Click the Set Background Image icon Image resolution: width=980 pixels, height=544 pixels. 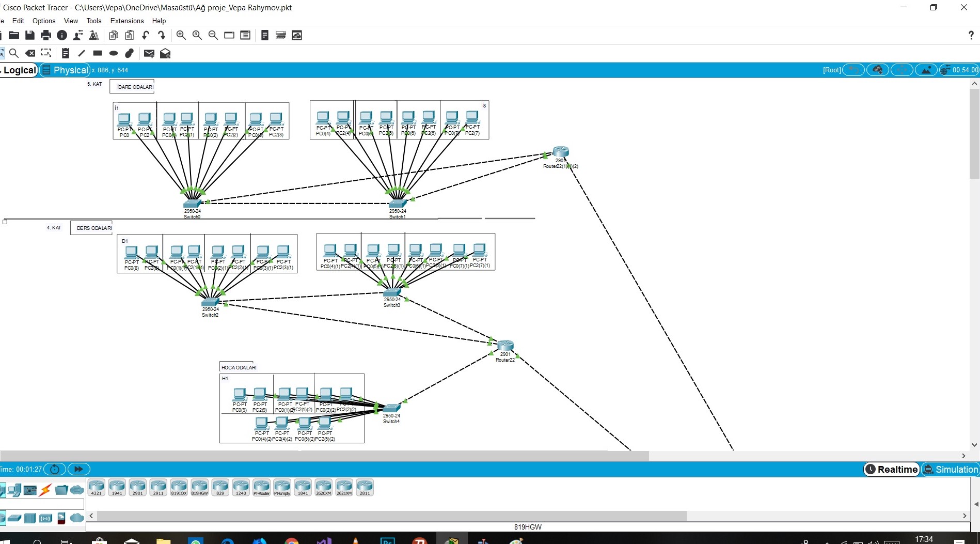926,70
